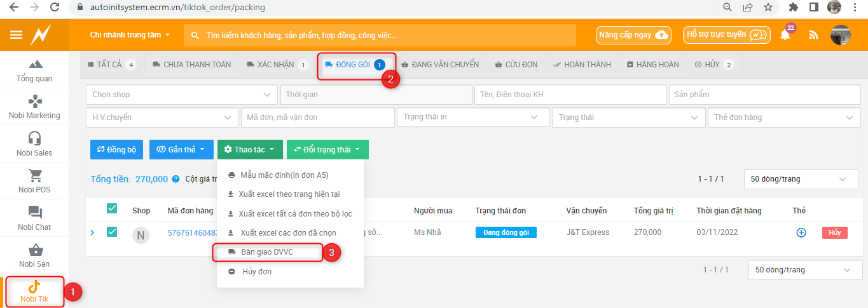Toggle the select-all header checkbox
Screen dimensions: 868x308
(112, 208)
